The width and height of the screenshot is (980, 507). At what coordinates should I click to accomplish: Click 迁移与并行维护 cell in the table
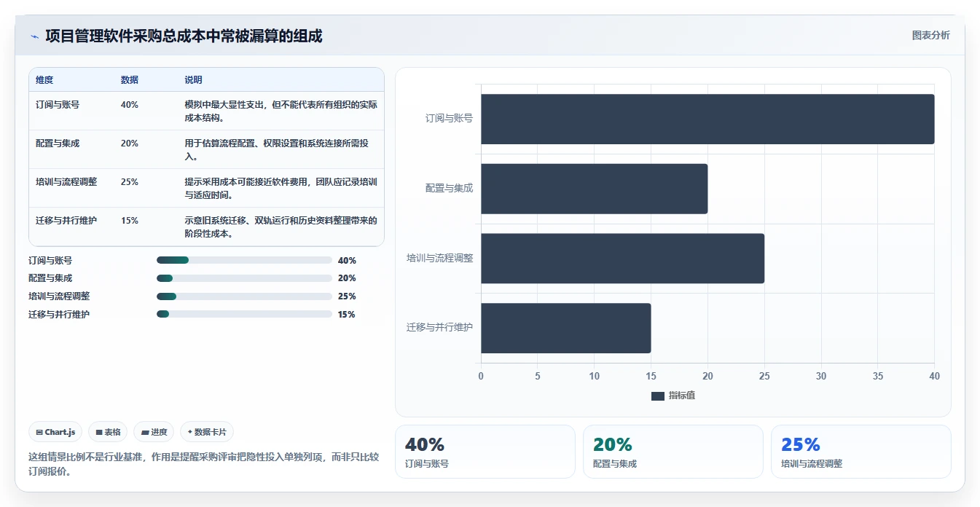tap(66, 221)
